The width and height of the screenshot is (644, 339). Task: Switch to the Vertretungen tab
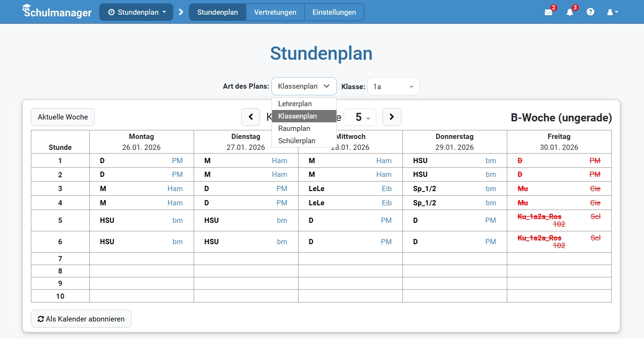tap(275, 12)
